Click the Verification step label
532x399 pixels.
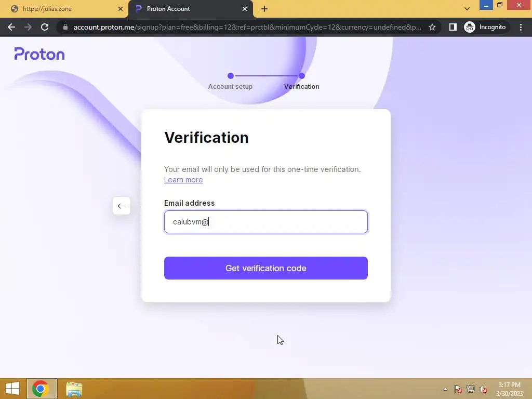point(302,87)
